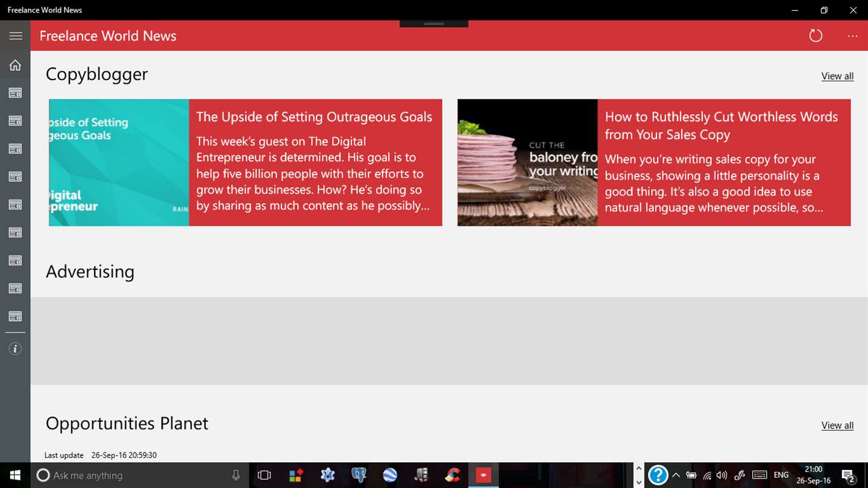View all Copyblogger articles

837,76
